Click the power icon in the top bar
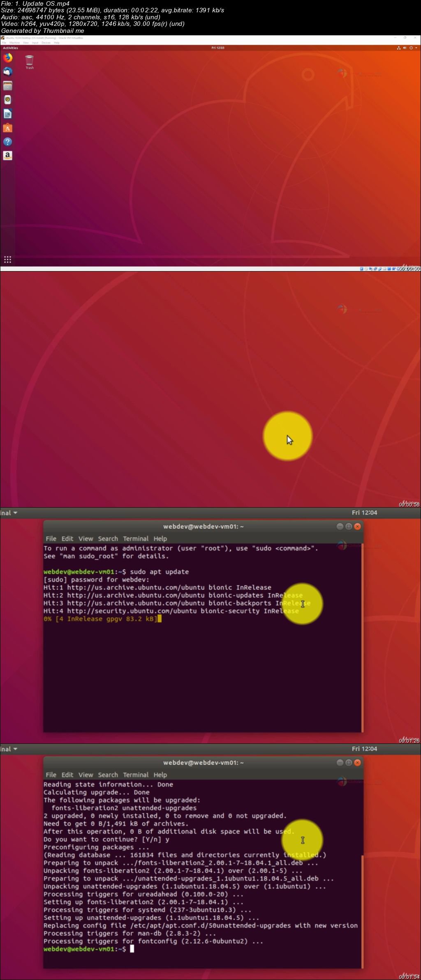This screenshot has width=421, height=980. (411, 48)
